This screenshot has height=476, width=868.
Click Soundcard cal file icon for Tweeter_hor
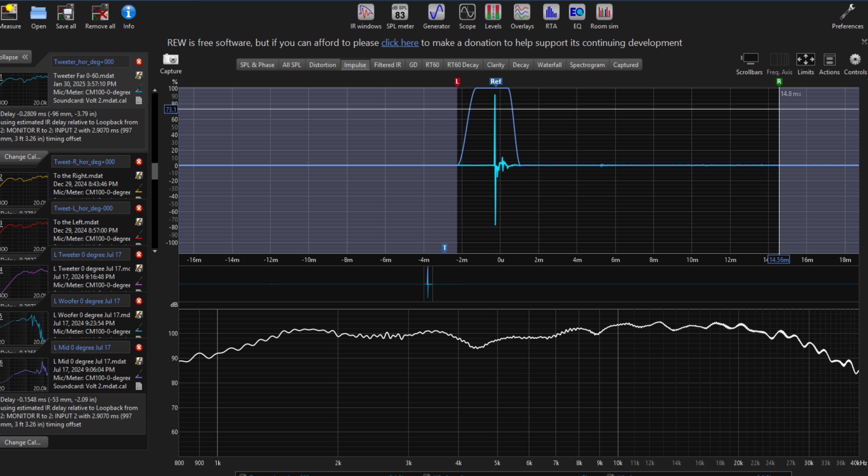click(139, 101)
